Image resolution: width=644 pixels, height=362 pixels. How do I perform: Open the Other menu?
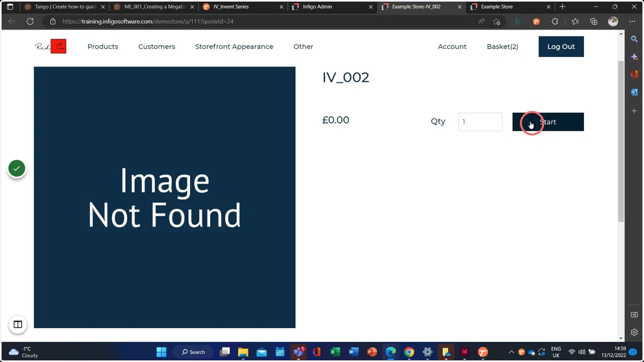coord(303,47)
